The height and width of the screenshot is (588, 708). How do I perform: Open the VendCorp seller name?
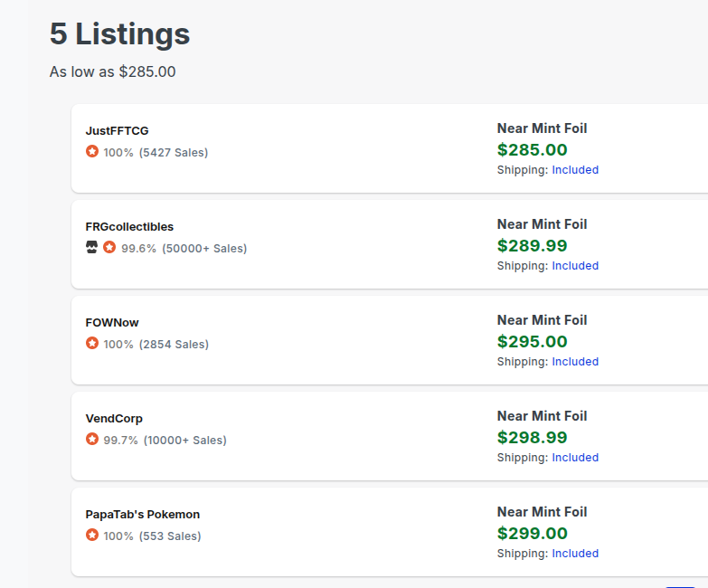(x=114, y=419)
